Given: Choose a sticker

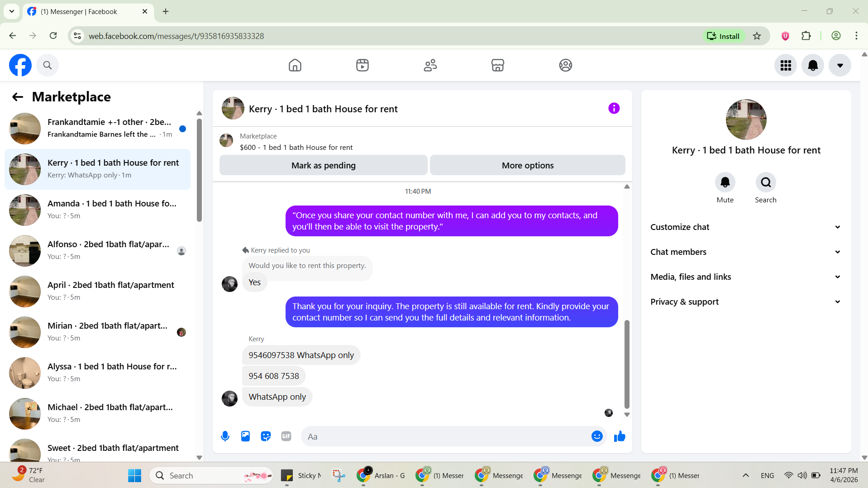Looking at the screenshot, I should click(x=266, y=436).
